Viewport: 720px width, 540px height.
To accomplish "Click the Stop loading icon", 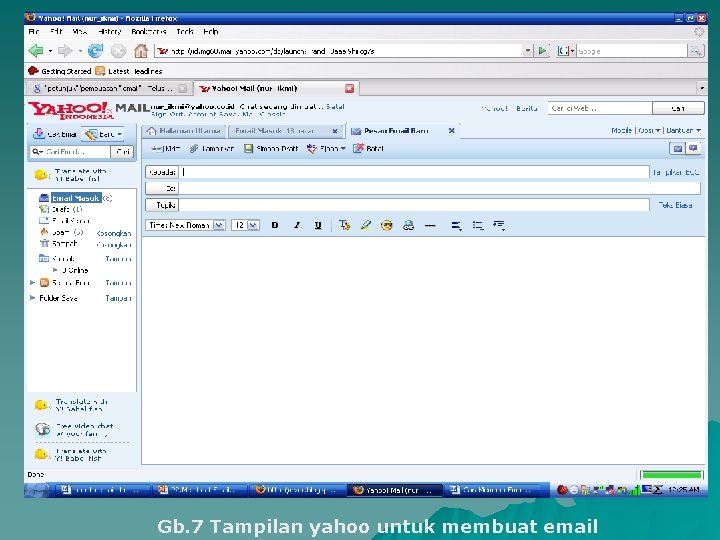I will coord(118,51).
